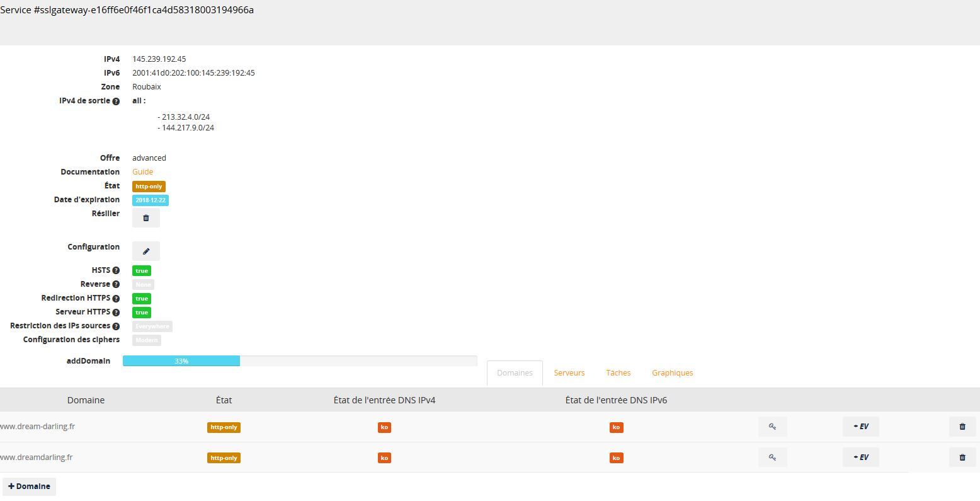Image resolution: width=980 pixels, height=501 pixels.
Task: Click the trash icon next to Résilier
Action: 145,218
